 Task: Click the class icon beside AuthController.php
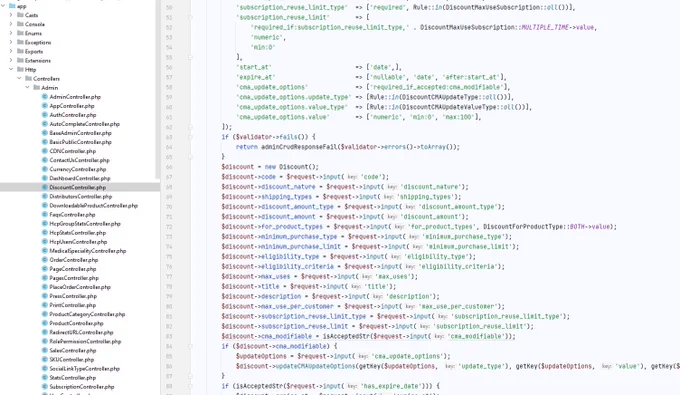[x=45, y=115]
